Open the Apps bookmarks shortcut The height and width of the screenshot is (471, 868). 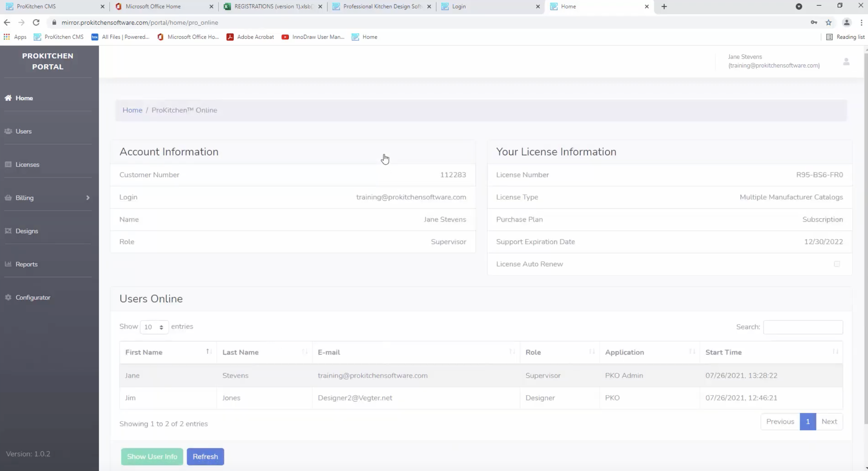pyautogui.click(x=15, y=37)
